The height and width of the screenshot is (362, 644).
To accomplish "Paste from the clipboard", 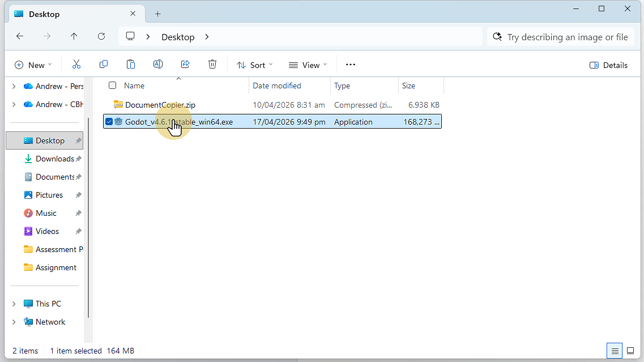I will click(131, 64).
